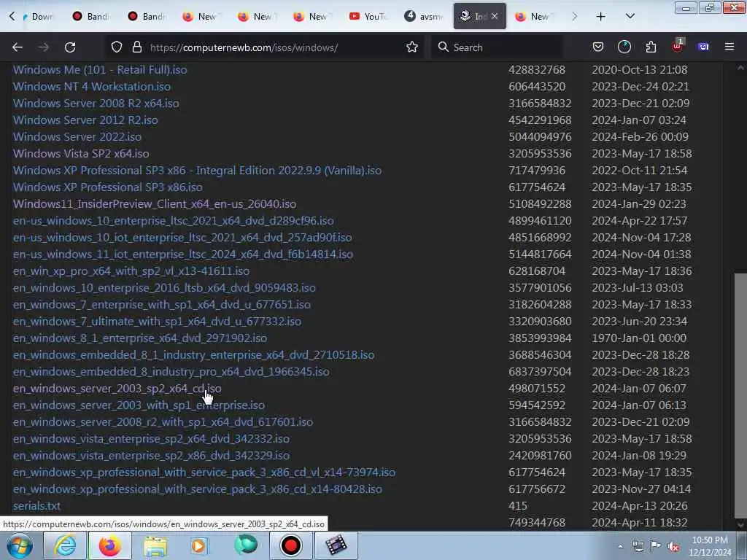Open Windows Vista SP2 x64.iso link

click(x=81, y=153)
